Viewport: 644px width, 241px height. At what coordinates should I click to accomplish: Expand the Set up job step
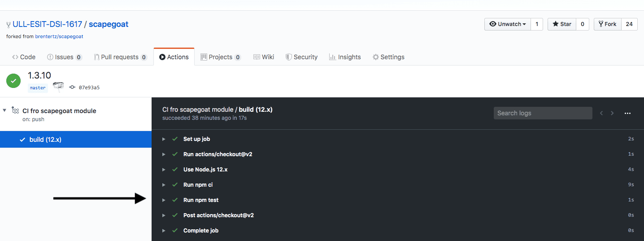click(x=164, y=139)
